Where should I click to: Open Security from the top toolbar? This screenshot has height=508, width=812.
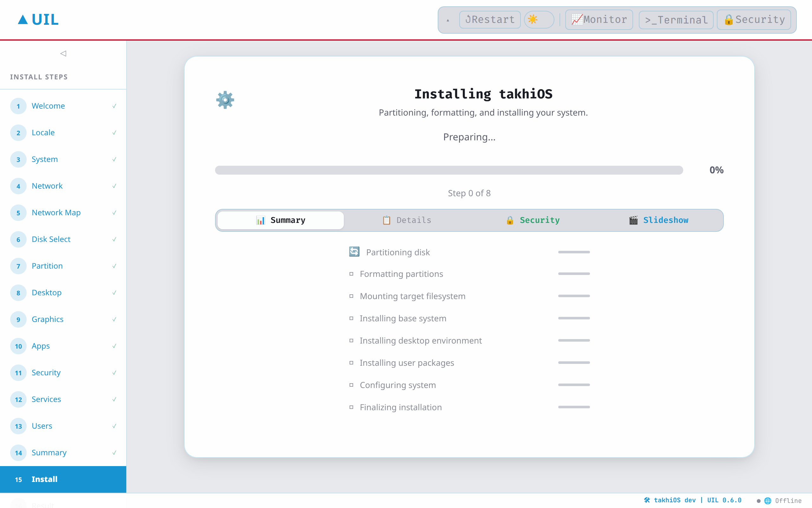pyautogui.click(x=754, y=19)
